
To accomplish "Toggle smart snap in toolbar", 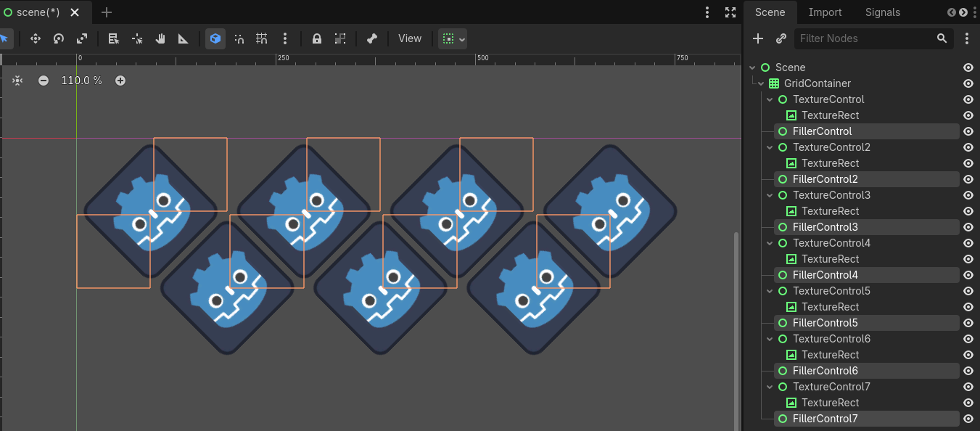I will [239, 38].
